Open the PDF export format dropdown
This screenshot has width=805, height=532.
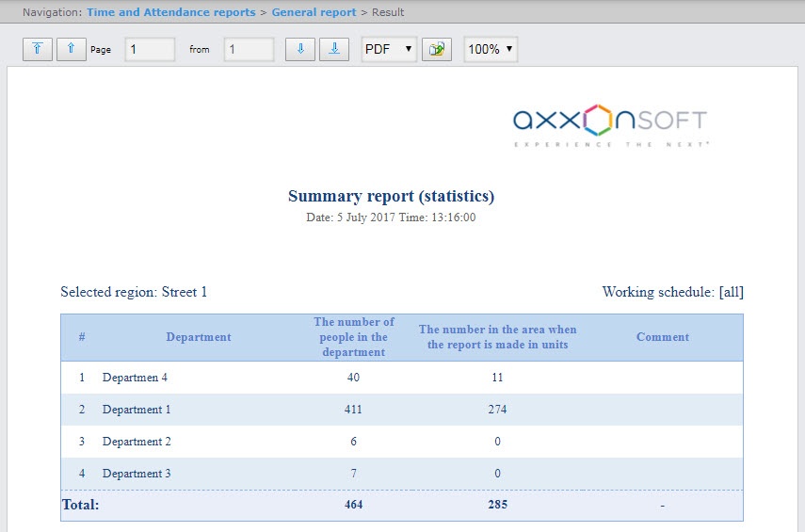tap(389, 49)
